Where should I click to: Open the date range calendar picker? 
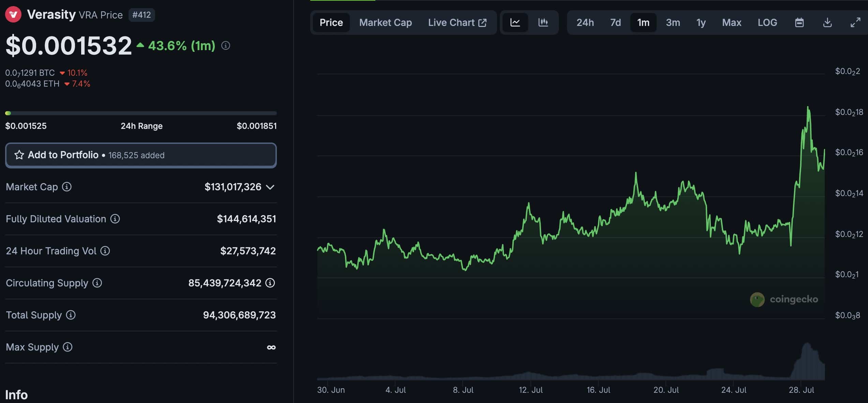click(x=799, y=23)
